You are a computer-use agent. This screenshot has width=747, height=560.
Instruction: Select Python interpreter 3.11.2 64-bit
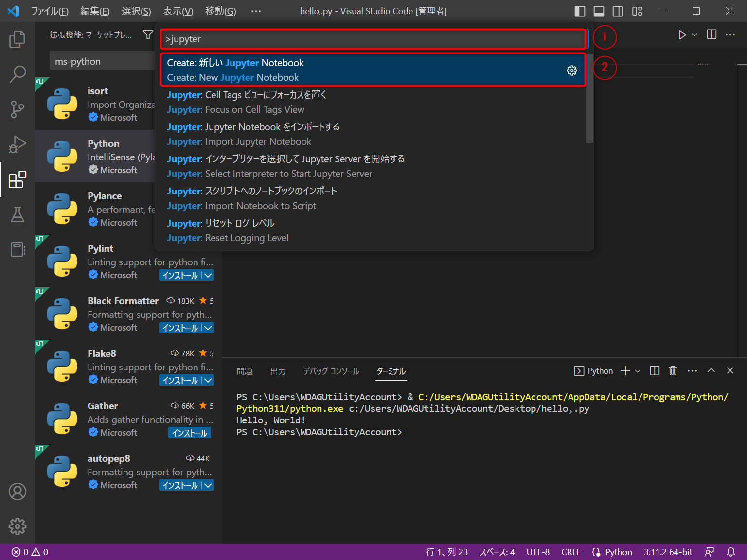pos(668,552)
